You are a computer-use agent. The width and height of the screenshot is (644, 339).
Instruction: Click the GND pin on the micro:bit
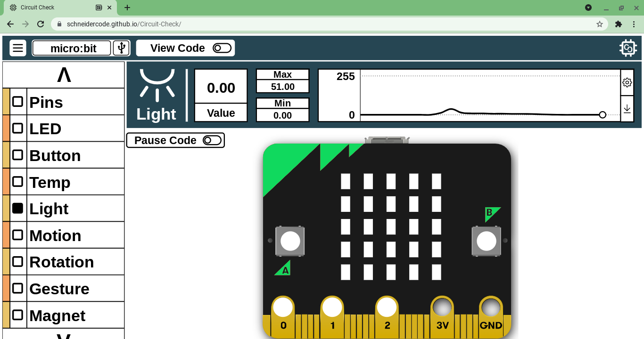tap(491, 308)
